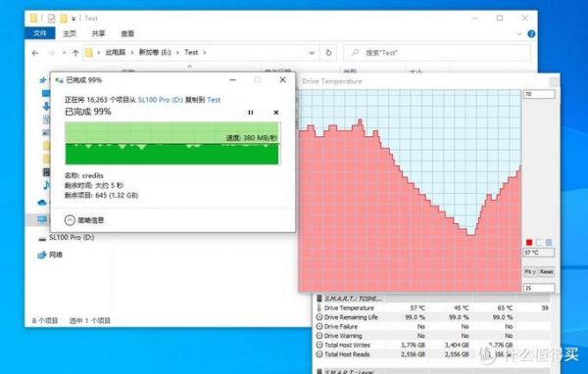Click the Total Host Reads circle icon

click(x=319, y=354)
